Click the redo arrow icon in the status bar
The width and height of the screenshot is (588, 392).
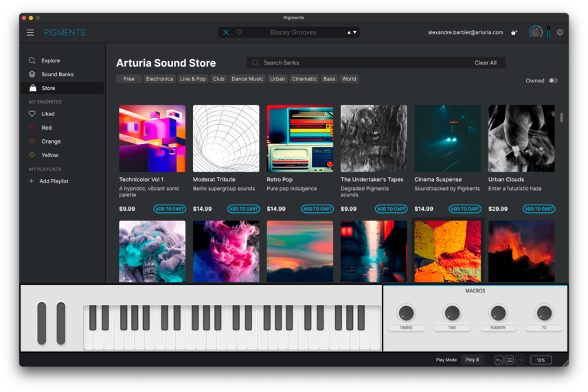(519, 360)
